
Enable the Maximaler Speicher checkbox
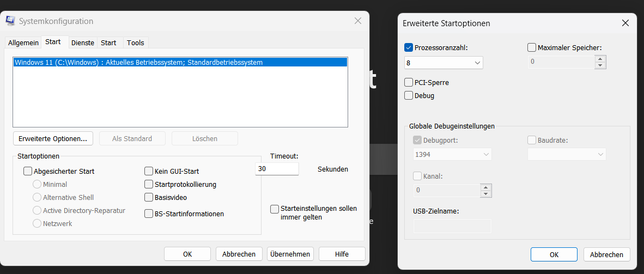(x=532, y=48)
